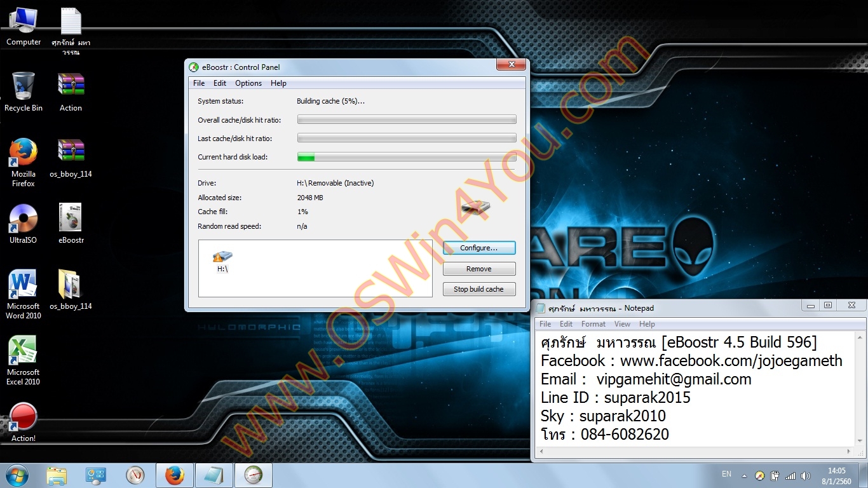Screen dimensions: 868x488
Task: Open the Computer desktop icon
Action: click(x=24, y=27)
